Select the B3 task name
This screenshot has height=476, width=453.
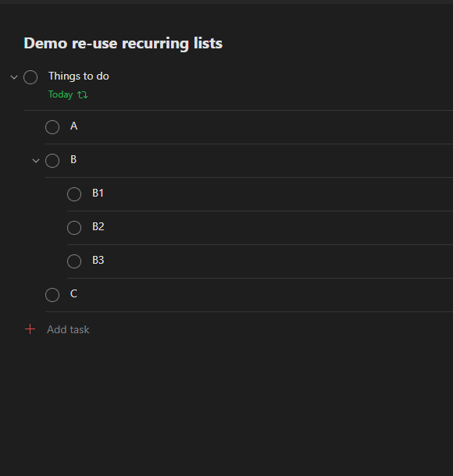[x=98, y=260]
